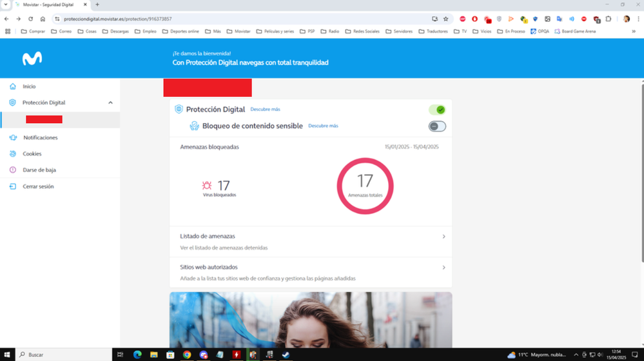Open Notificaciones in the sidebar
This screenshot has width=644, height=361.
pyautogui.click(x=40, y=137)
